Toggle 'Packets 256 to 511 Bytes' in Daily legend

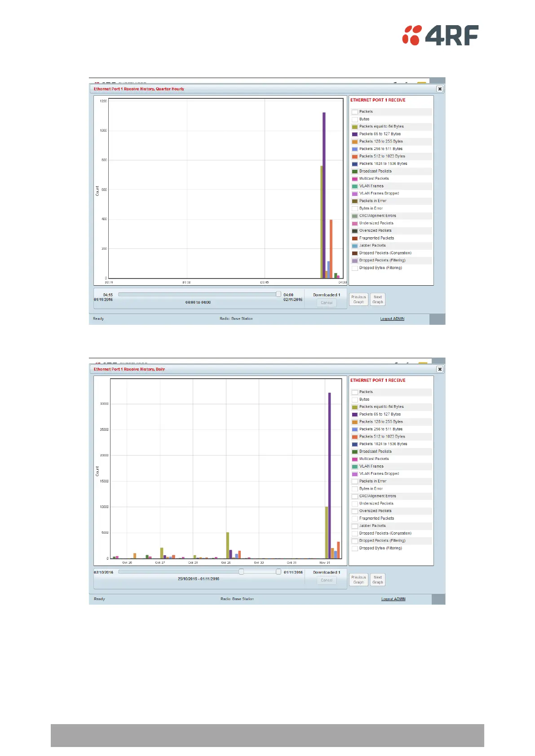354,429
